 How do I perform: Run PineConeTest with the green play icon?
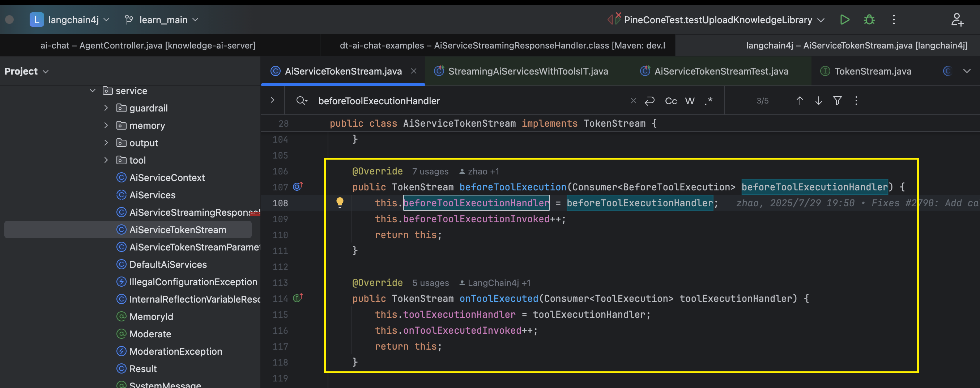point(844,20)
